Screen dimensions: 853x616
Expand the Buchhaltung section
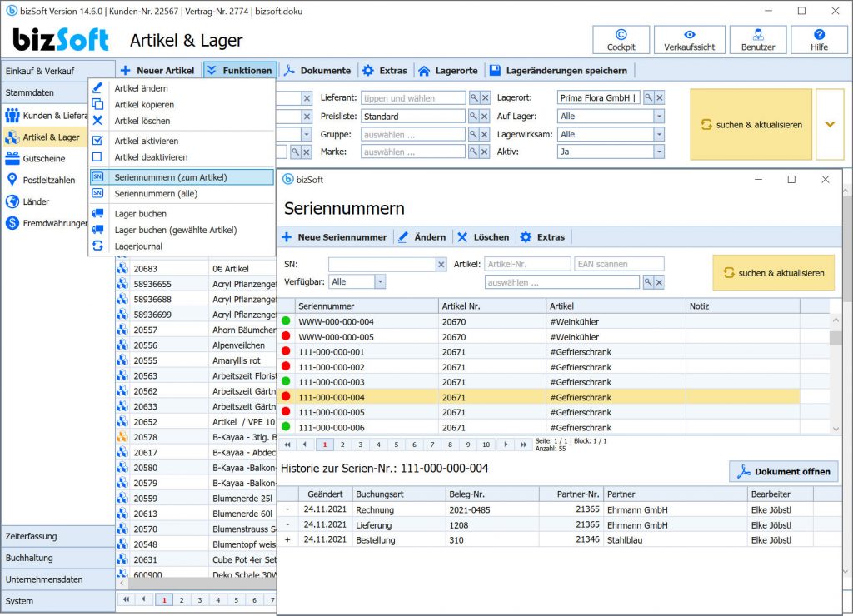[57, 558]
